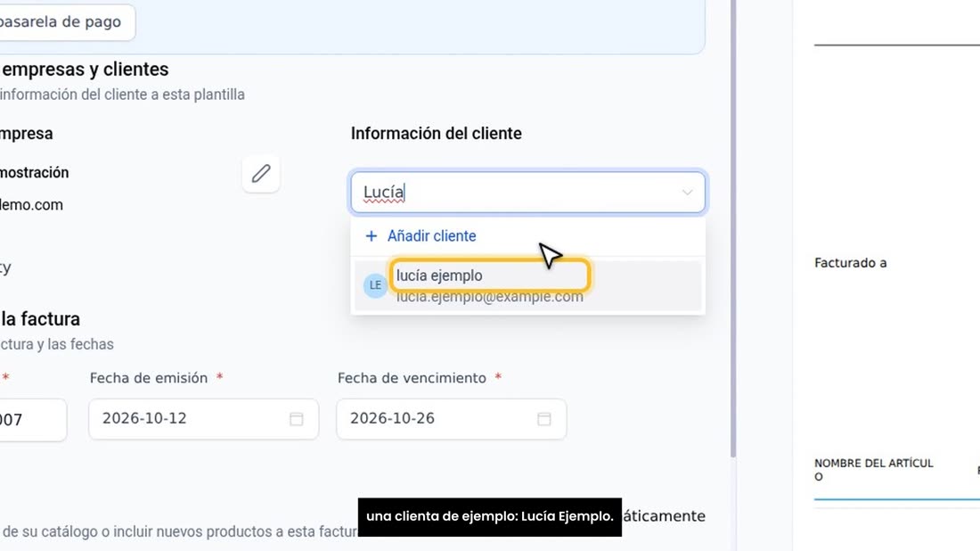The height and width of the screenshot is (551, 980).
Task: Click the calendar icon in Fecha de emisión
Action: (297, 418)
